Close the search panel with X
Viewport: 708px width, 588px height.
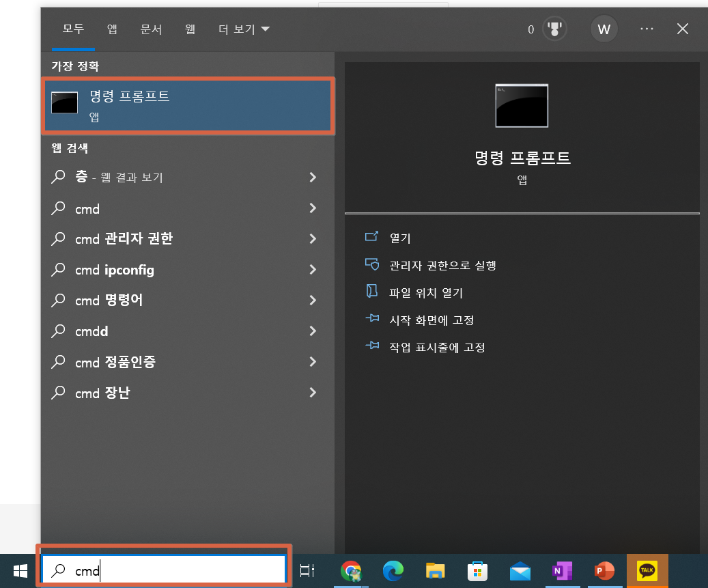click(682, 29)
